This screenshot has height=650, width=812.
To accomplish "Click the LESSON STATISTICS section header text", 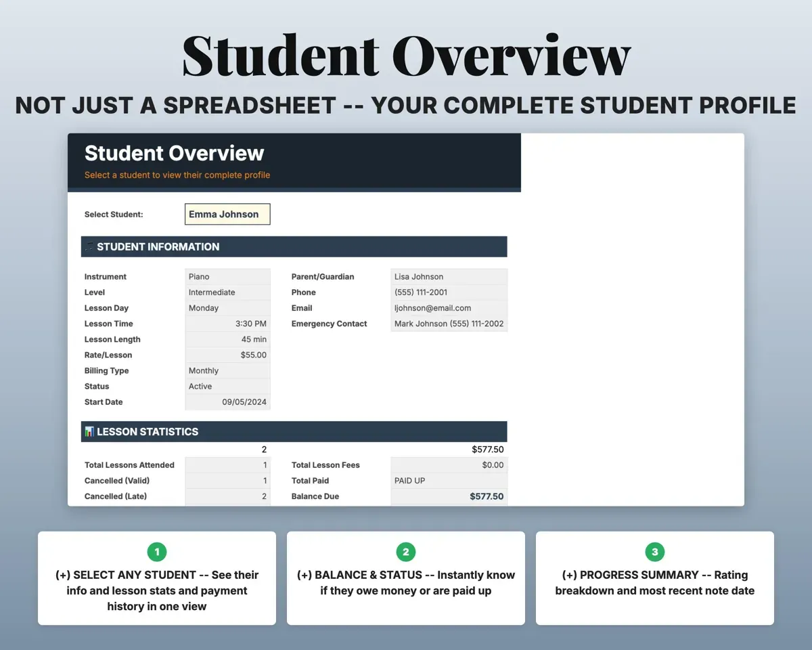I will point(148,431).
